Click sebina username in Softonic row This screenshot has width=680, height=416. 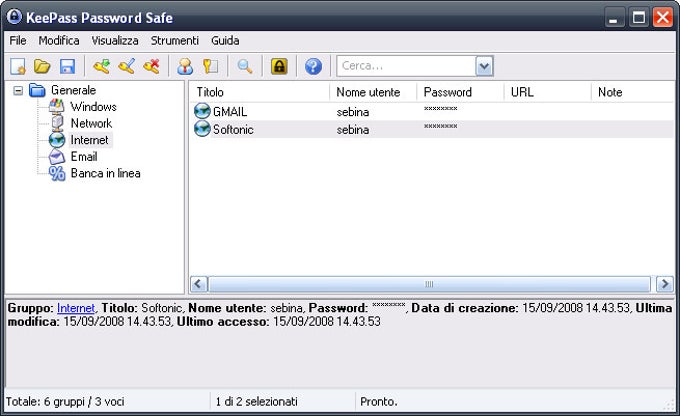(x=353, y=130)
